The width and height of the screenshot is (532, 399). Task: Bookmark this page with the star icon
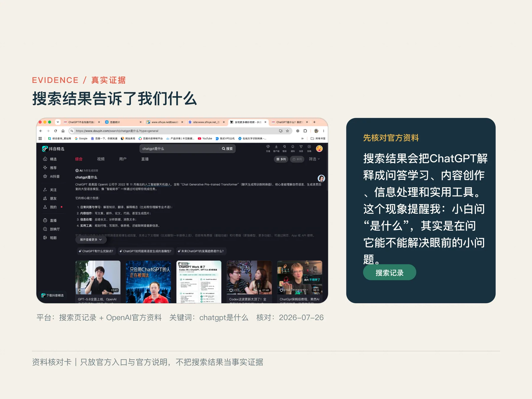point(287,131)
